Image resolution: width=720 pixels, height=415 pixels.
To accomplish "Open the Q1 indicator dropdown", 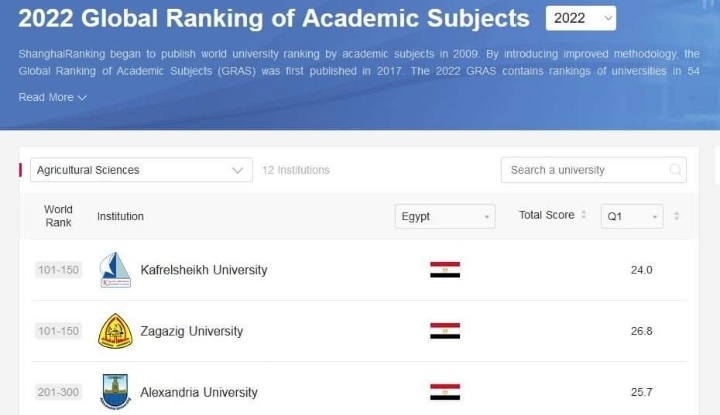I will click(x=633, y=216).
